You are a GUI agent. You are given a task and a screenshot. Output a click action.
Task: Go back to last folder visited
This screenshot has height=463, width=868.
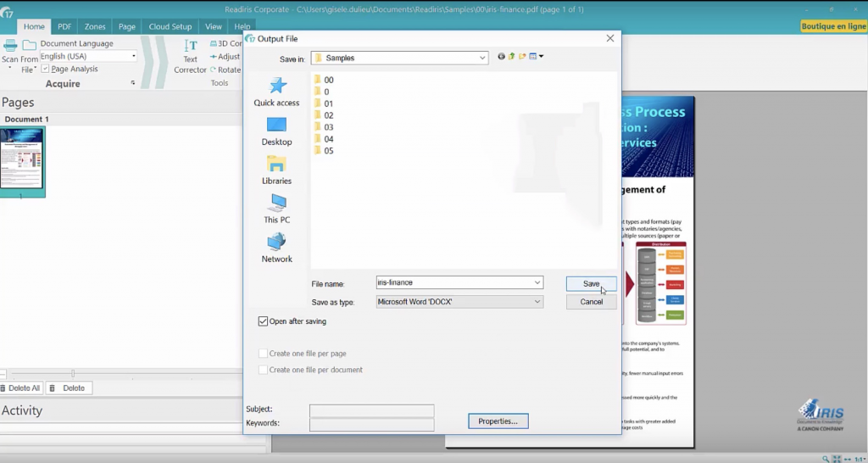pyautogui.click(x=501, y=57)
